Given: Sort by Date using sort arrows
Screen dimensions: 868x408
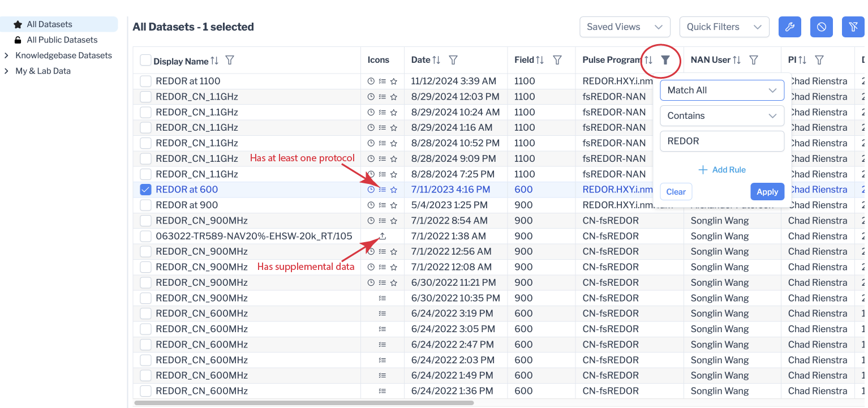Looking at the screenshot, I should coord(436,60).
